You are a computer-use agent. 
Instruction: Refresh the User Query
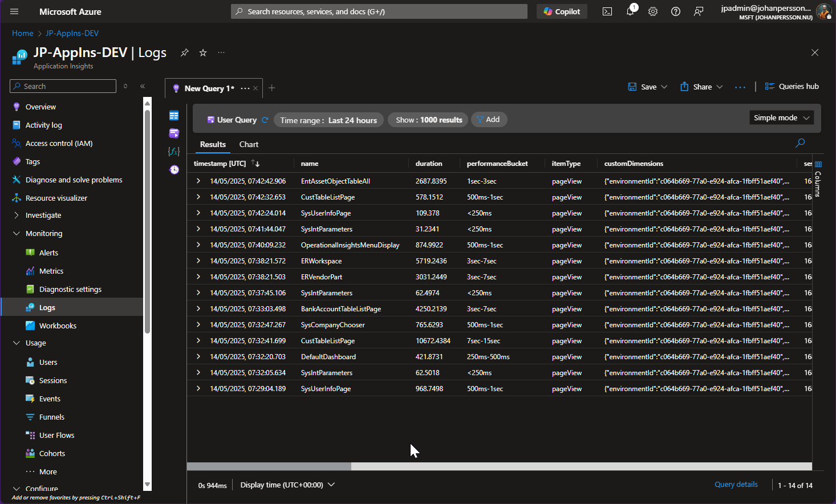[x=265, y=120]
